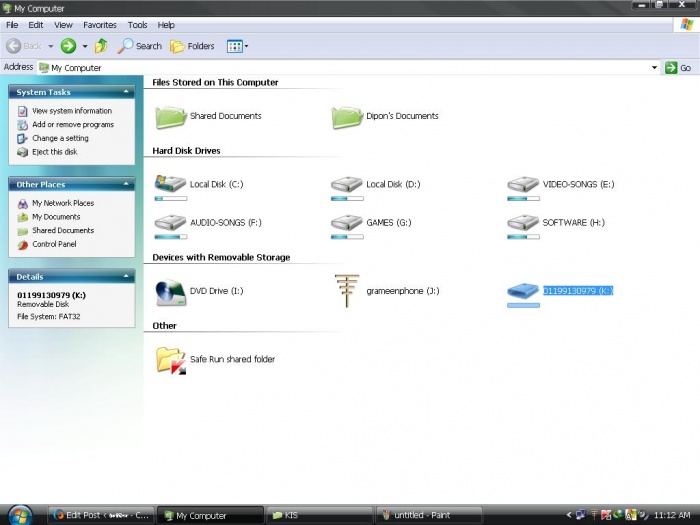Open Control Panel link

point(54,244)
